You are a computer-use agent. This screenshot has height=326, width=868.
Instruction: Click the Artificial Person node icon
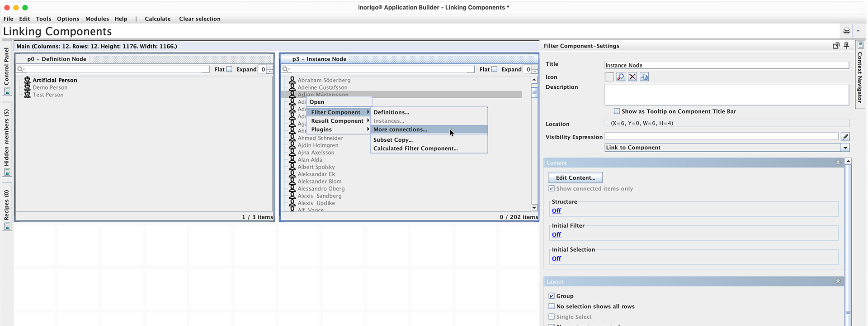pyautogui.click(x=28, y=80)
